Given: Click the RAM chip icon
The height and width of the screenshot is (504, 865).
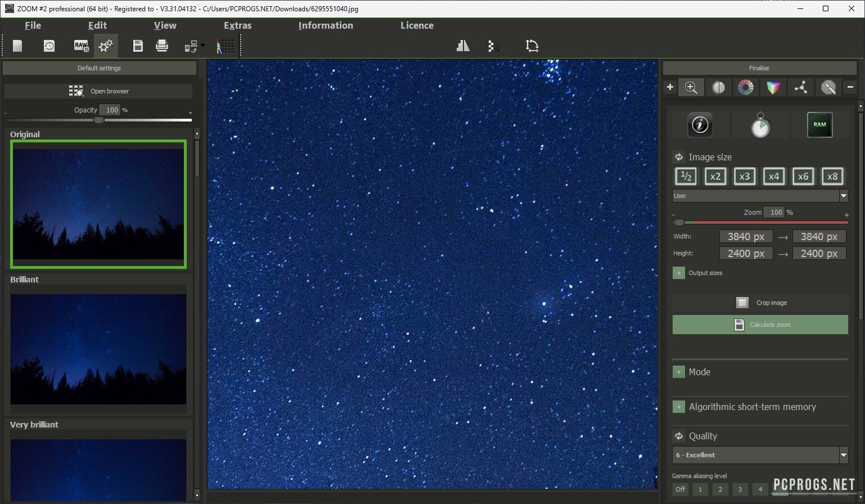Looking at the screenshot, I should (x=819, y=125).
